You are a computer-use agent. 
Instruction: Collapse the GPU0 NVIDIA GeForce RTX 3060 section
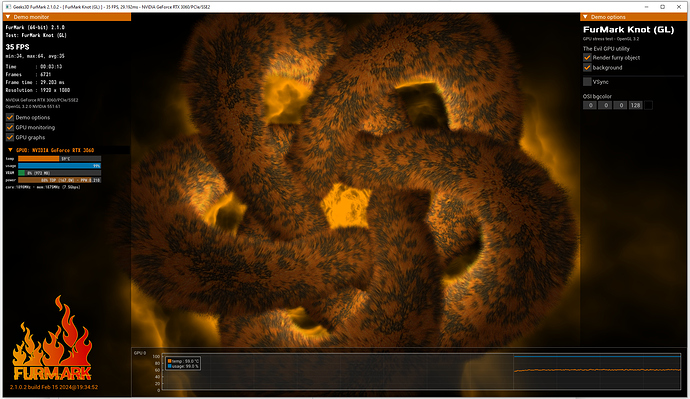(11, 150)
